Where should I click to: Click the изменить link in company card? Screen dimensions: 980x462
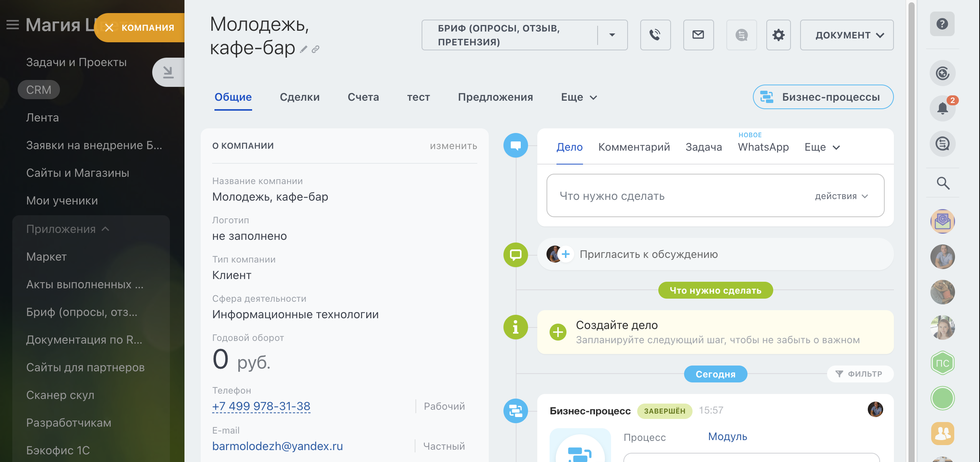453,146
